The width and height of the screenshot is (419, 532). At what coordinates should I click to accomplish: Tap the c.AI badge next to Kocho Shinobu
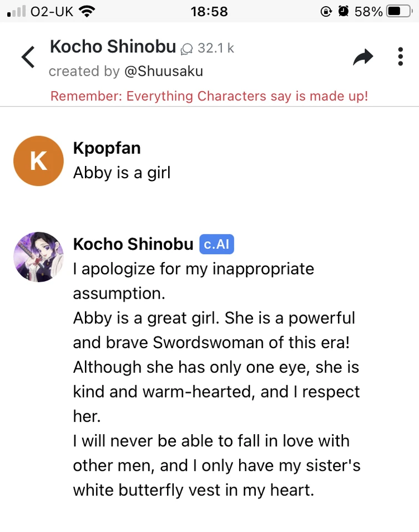click(216, 244)
